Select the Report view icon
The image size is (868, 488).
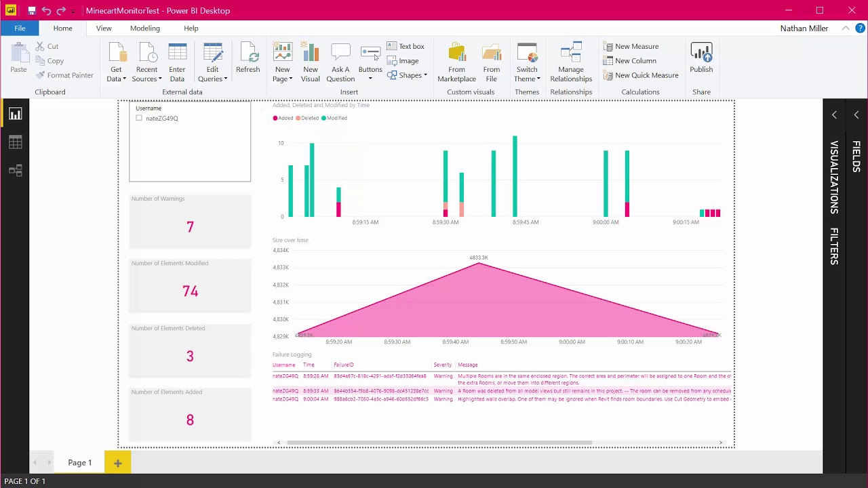(x=15, y=113)
